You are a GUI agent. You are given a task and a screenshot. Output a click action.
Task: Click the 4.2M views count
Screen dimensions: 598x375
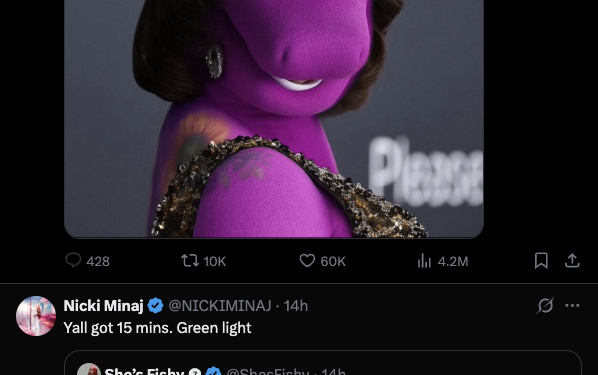pyautogui.click(x=453, y=261)
